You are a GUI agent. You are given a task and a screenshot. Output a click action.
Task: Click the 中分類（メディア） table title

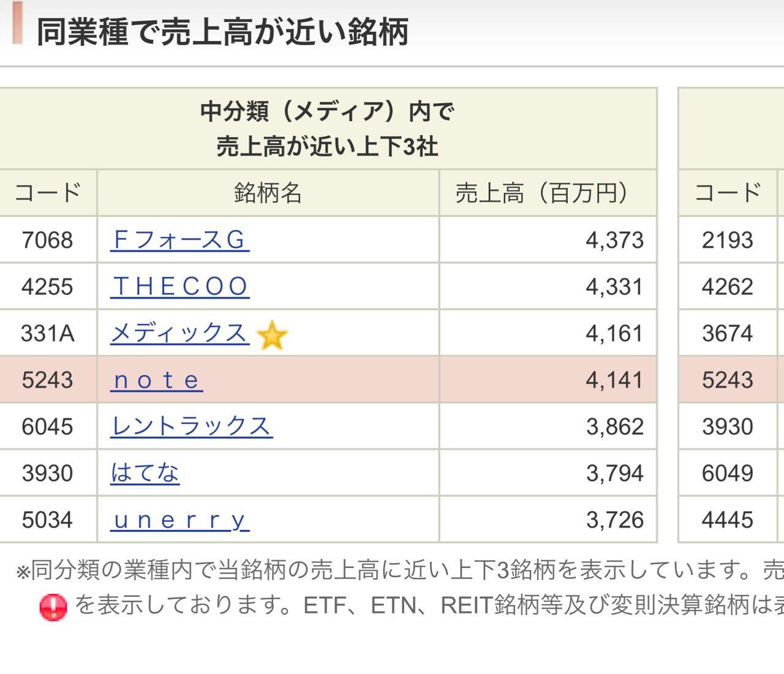(x=329, y=128)
